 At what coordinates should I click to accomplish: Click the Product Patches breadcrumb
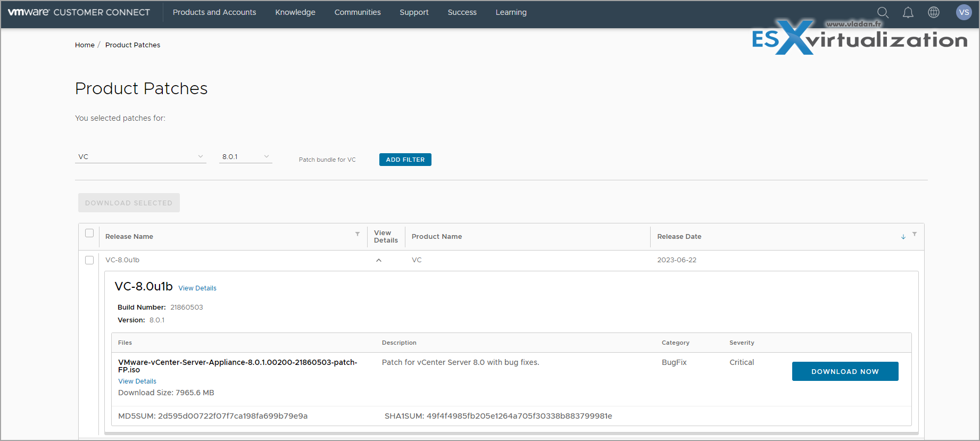click(x=132, y=45)
